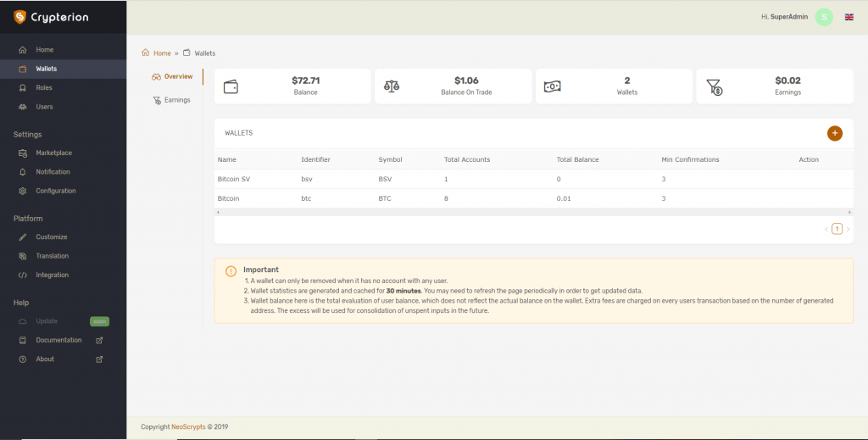Click the Integration code brackets icon
868x440 pixels.
[23, 275]
